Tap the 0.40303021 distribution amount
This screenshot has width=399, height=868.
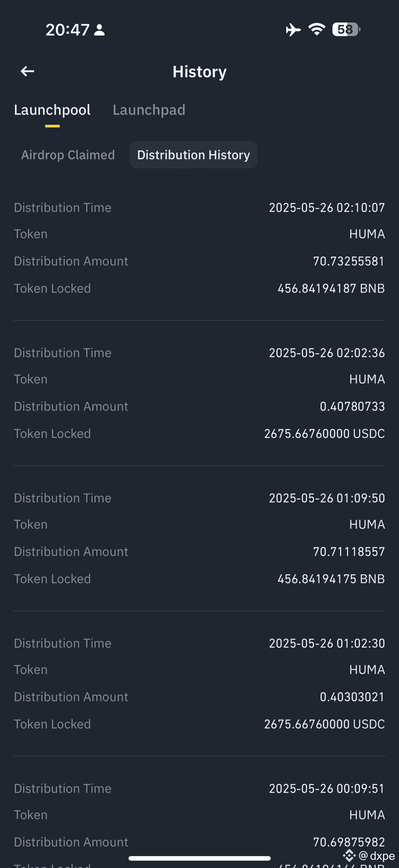coord(352,697)
